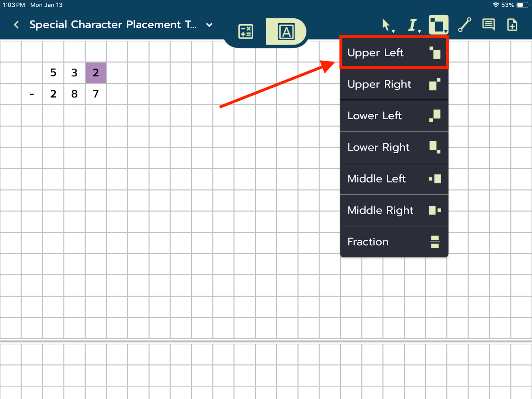The height and width of the screenshot is (399, 532).
Task: Expand the document title dropdown chevron
Action: pos(209,25)
